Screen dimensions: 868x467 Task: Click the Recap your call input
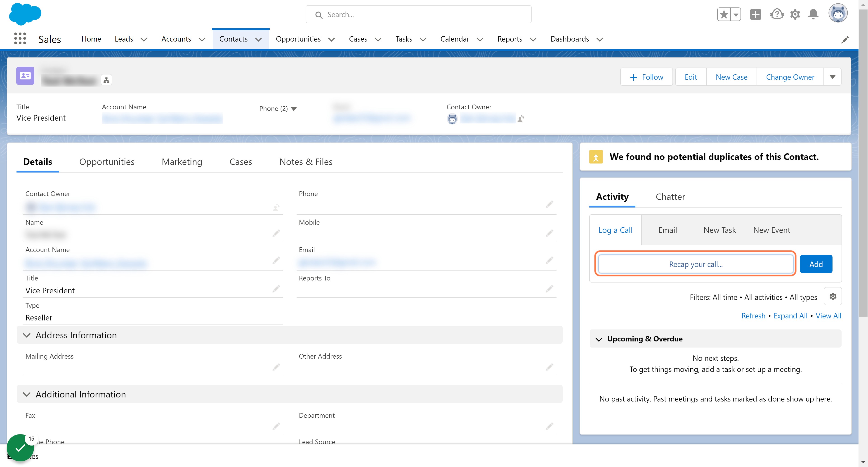(x=696, y=264)
